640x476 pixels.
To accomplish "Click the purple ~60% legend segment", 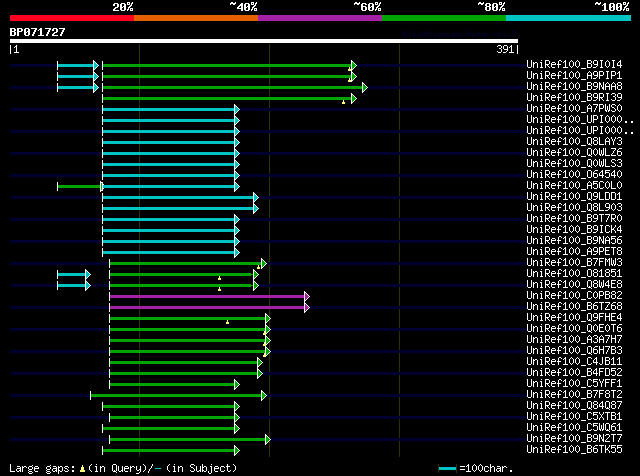I will [x=320, y=18].
